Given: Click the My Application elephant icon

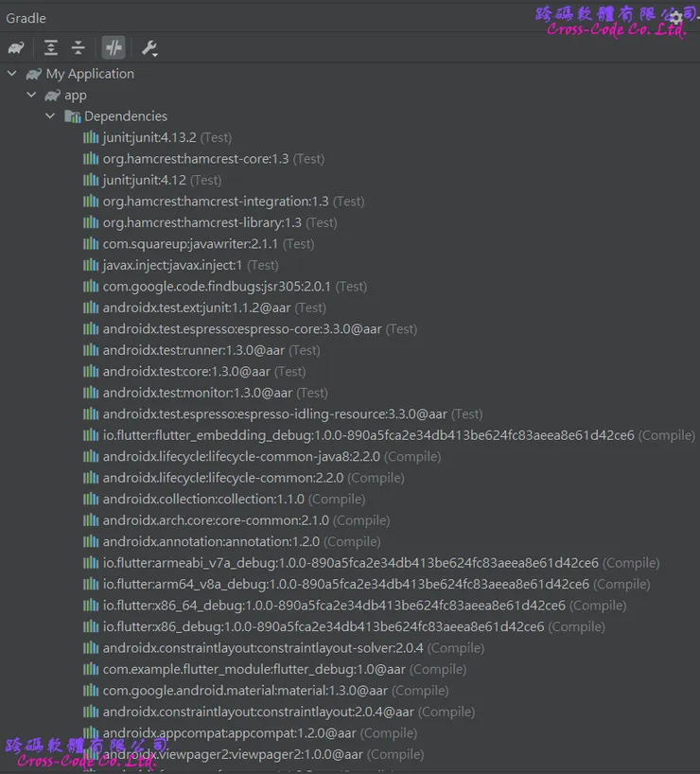Looking at the screenshot, I should tap(33, 74).
